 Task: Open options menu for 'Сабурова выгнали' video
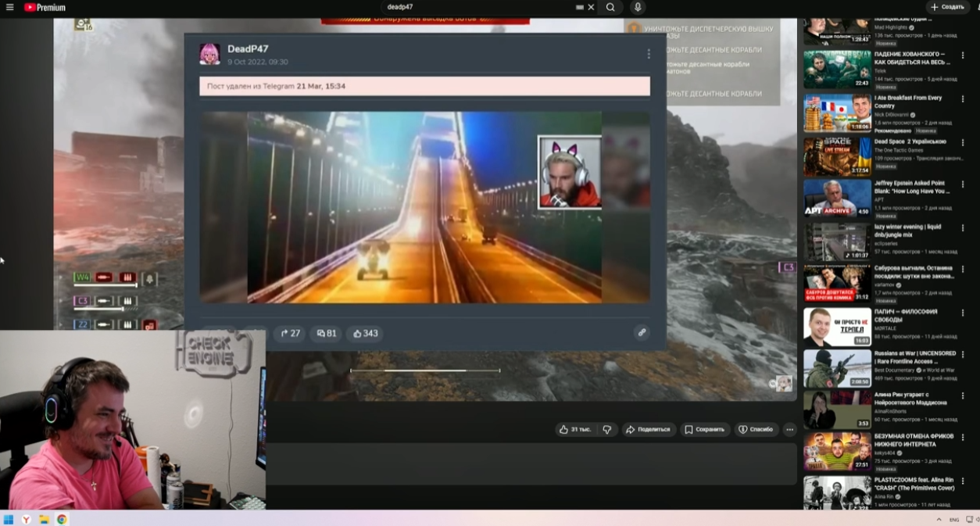(x=963, y=270)
